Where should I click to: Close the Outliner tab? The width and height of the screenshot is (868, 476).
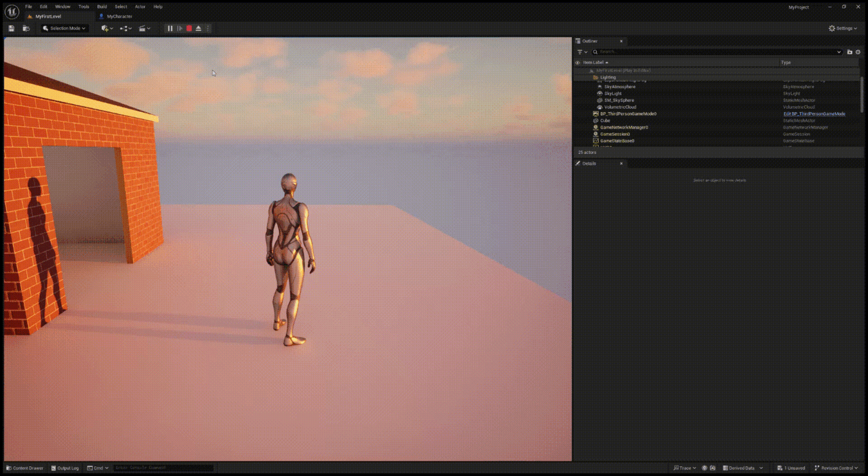pos(621,41)
